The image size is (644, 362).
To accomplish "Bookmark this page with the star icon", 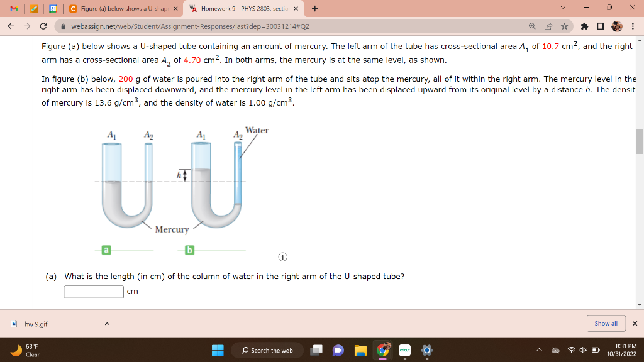I will point(564,26).
